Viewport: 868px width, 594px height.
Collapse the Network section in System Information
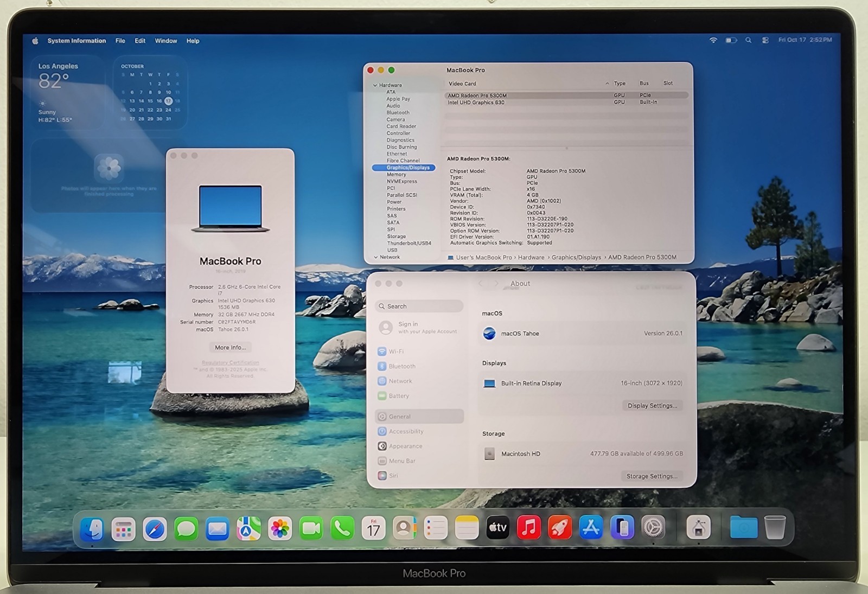[375, 257]
